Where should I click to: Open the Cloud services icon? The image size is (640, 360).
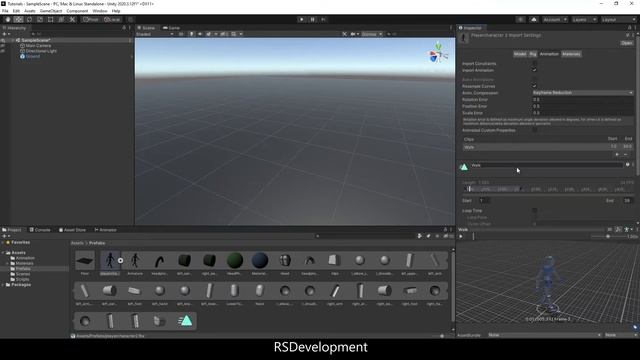click(x=534, y=20)
